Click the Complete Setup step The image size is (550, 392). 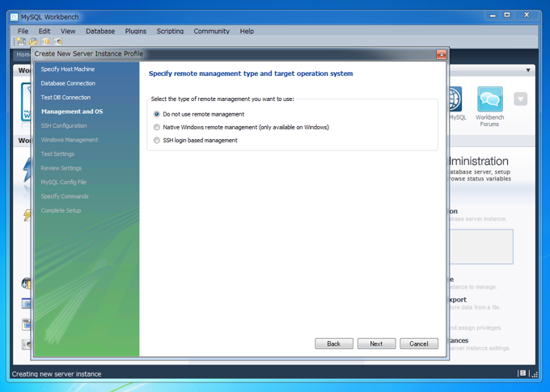pyautogui.click(x=61, y=210)
